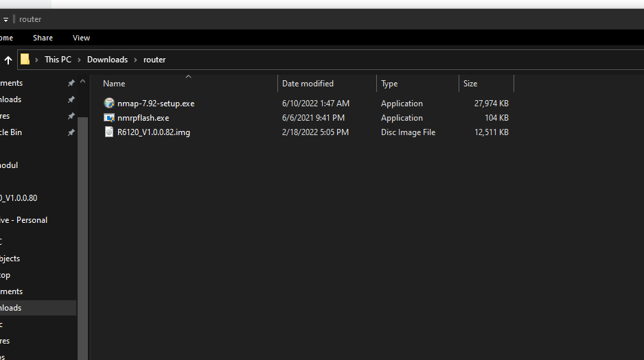Screen dimensions: 644x360
Task: Click the R6120_V1.0.0.82.img disc image icon
Action: point(108,132)
